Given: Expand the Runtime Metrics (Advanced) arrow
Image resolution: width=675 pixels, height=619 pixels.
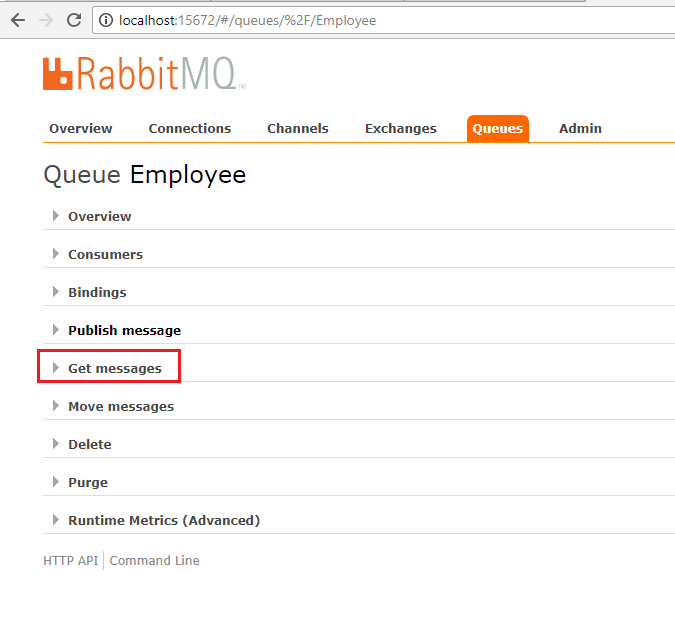Looking at the screenshot, I should (56, 520).
